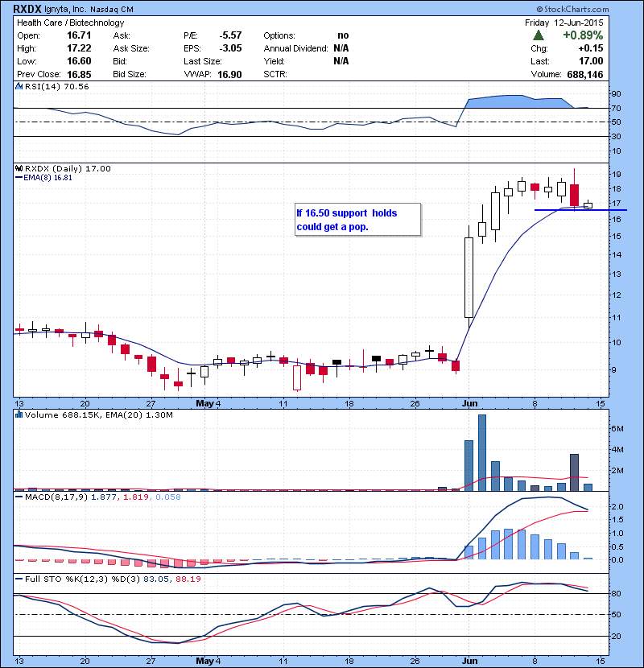
Task: Click the Nasdaq CM exchange label
Action: pos(112,10)
